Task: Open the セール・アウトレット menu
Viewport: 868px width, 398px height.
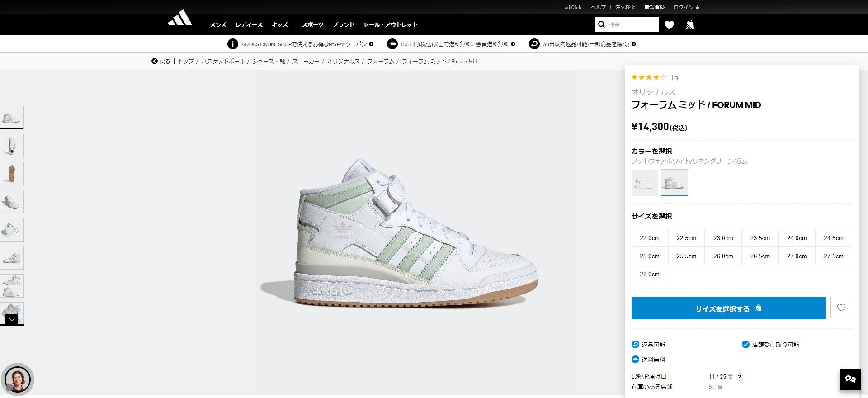Action: coord(391,25)
